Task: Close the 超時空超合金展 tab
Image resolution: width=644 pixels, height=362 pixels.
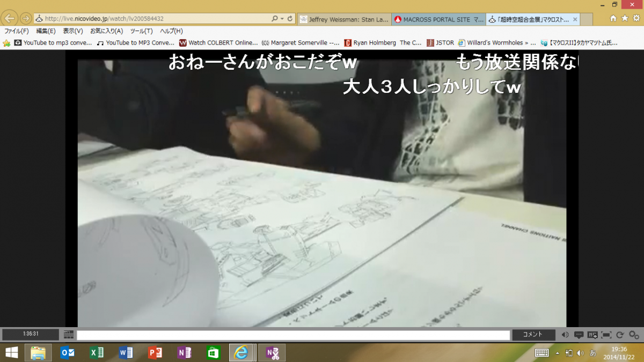Action: 575,19
